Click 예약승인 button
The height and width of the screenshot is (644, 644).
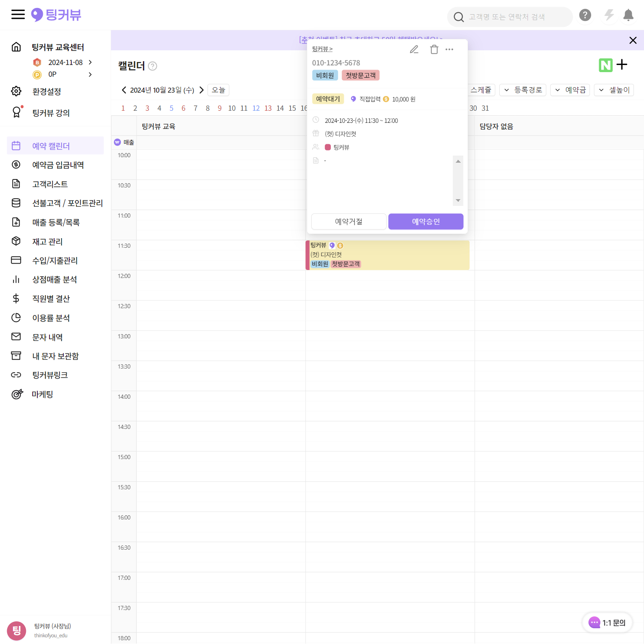[x=426, y=221]
